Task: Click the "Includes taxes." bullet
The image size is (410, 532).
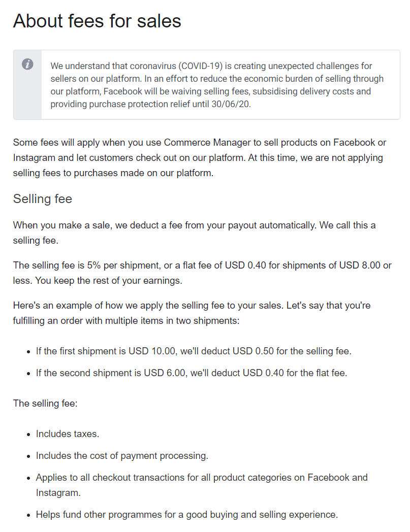Action: 68,434
